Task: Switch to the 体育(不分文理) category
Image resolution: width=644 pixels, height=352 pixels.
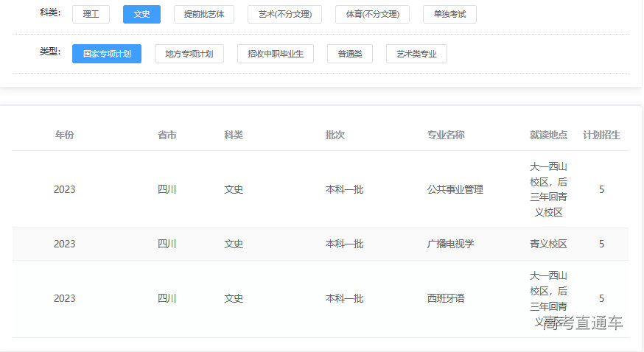Action: tap(372, 14)
